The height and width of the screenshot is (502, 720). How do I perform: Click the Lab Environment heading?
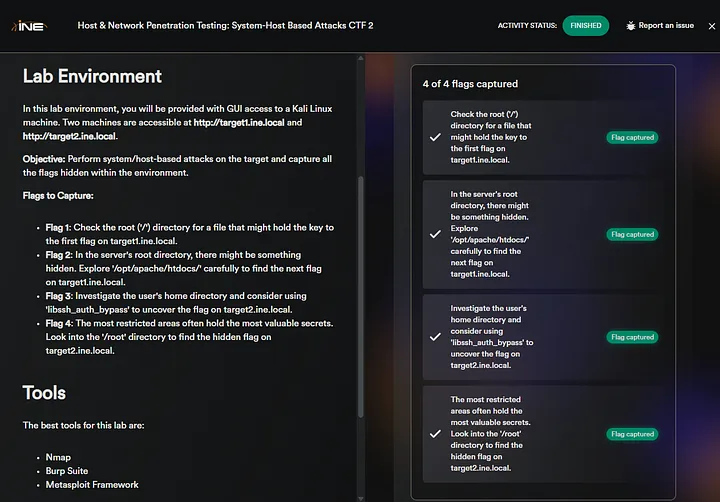pyautogui.click(x=92, y=76)
